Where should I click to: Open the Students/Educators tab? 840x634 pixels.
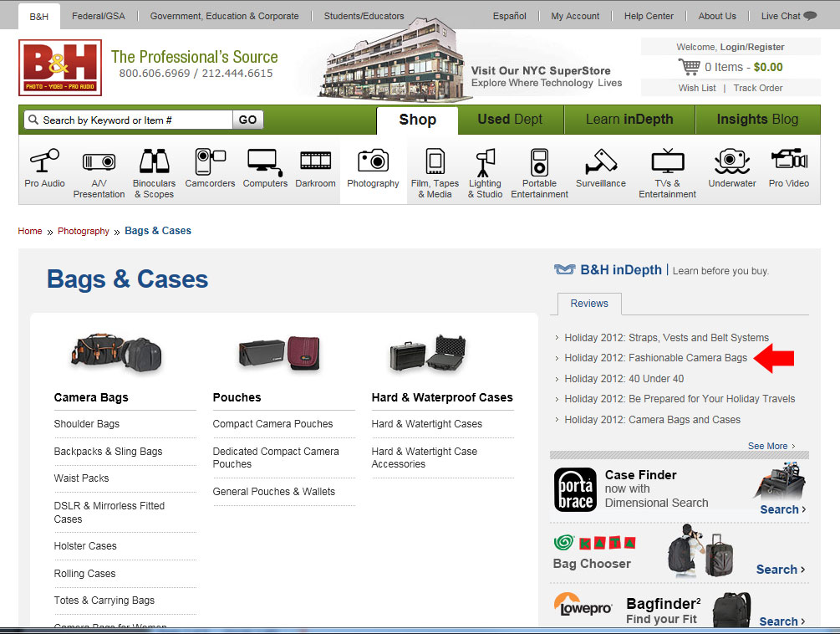click(x=364, y=16)
